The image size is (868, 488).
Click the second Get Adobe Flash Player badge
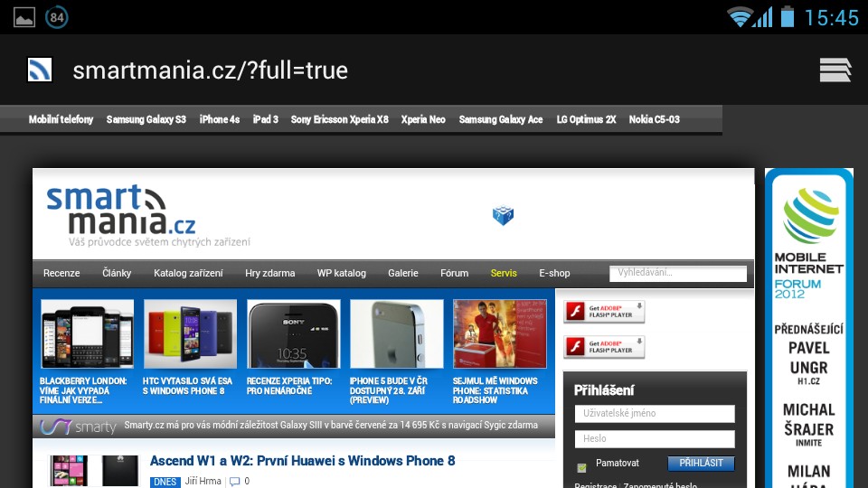[x=604, y=347]
